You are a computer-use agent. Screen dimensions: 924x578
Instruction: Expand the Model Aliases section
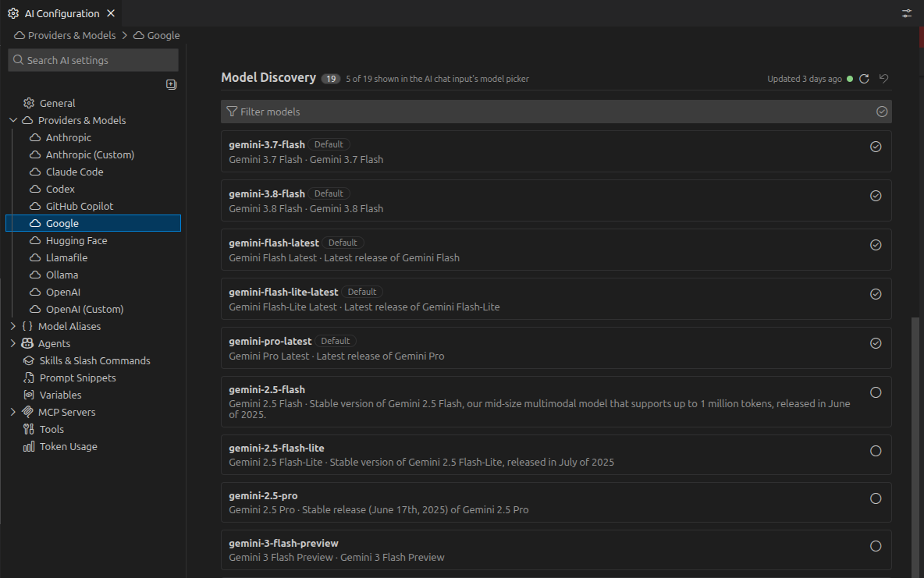(x=13, y=326)
